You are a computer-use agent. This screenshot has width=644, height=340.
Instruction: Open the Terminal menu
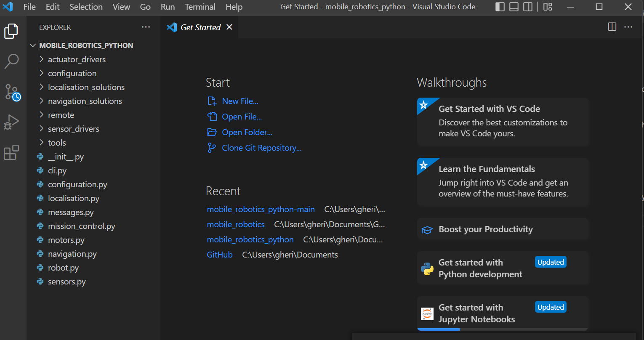click(x=200, y=7)
